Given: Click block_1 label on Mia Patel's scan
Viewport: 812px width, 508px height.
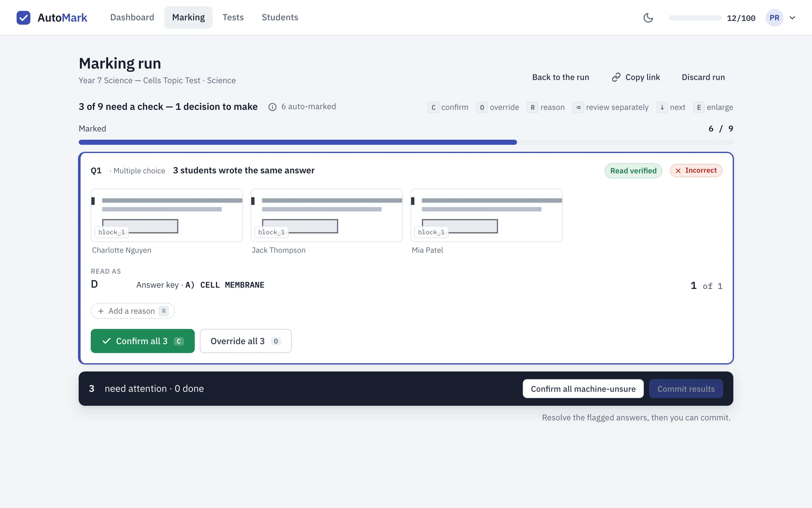Looking at the screenshot, I should (431, 232).
